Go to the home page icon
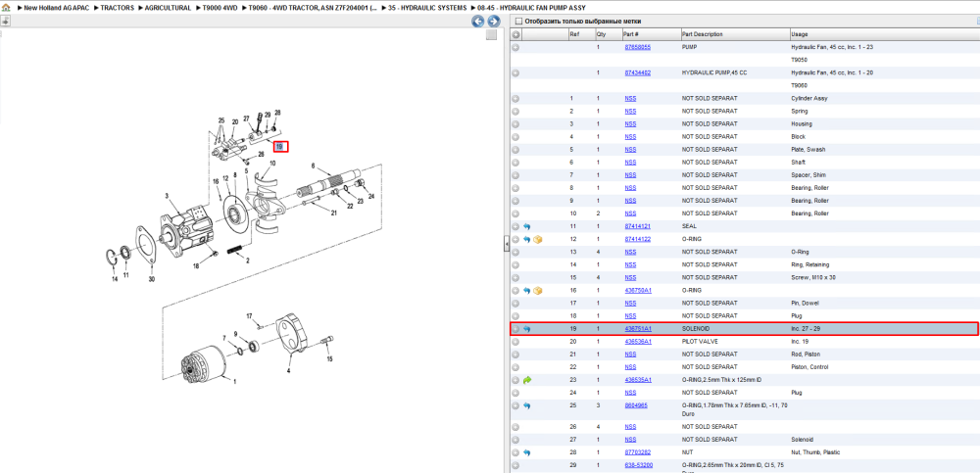This screenshot has width=980, height=473. pyautogui.click(x=6, y=8)
